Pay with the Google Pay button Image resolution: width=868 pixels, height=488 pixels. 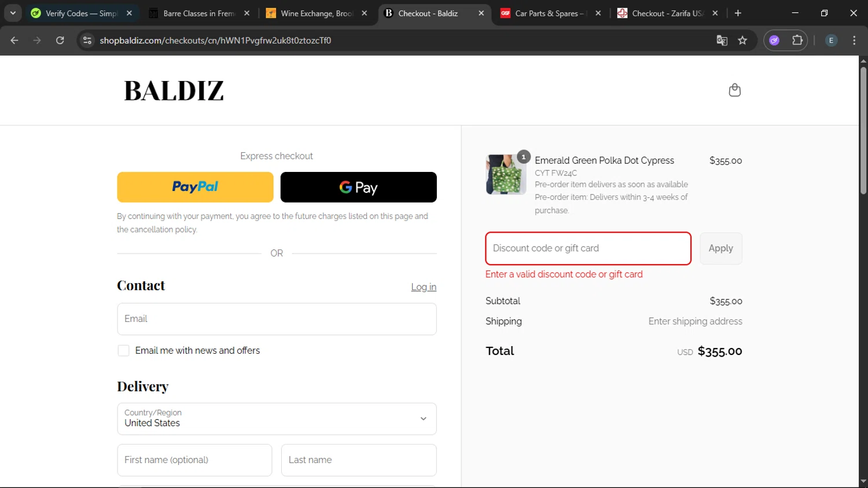(x=358, y=187)
